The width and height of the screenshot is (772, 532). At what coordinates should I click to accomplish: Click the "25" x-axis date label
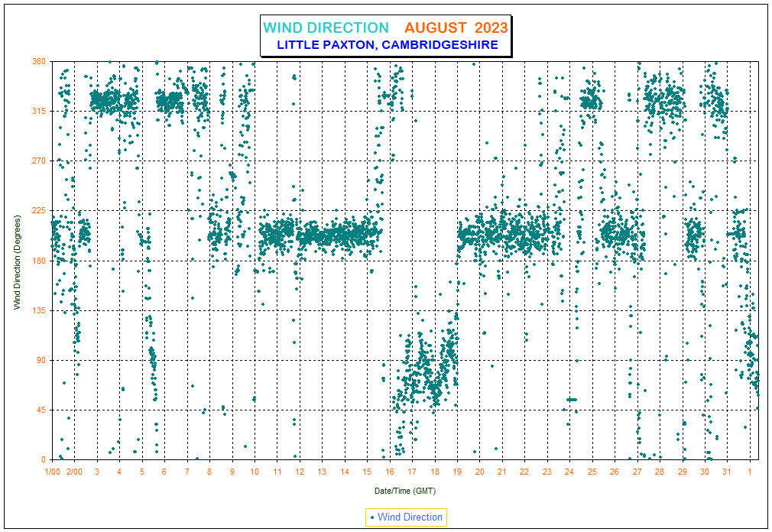[592, 472]
